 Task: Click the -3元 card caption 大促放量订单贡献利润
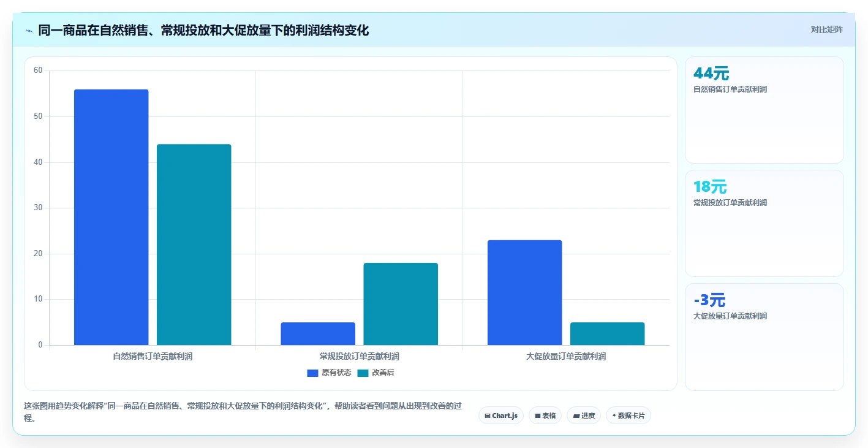(730, 316)
